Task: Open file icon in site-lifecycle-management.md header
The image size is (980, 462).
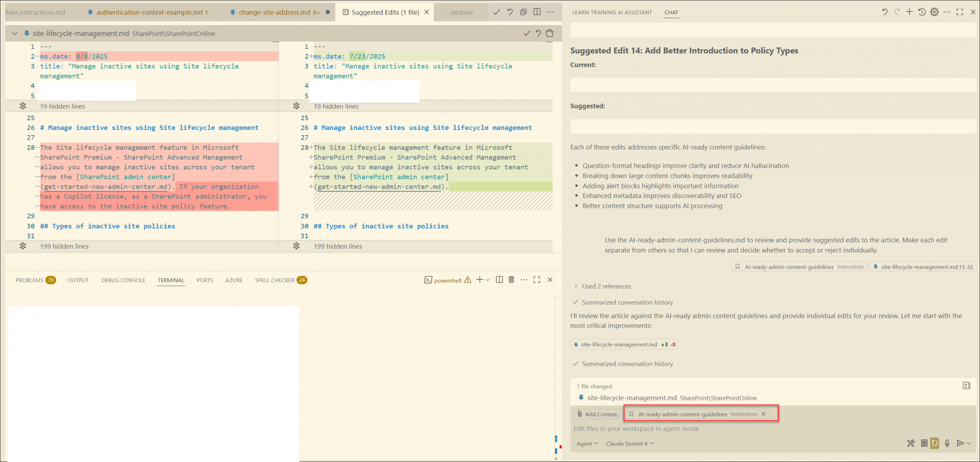Action: click(x=549, y=33)
